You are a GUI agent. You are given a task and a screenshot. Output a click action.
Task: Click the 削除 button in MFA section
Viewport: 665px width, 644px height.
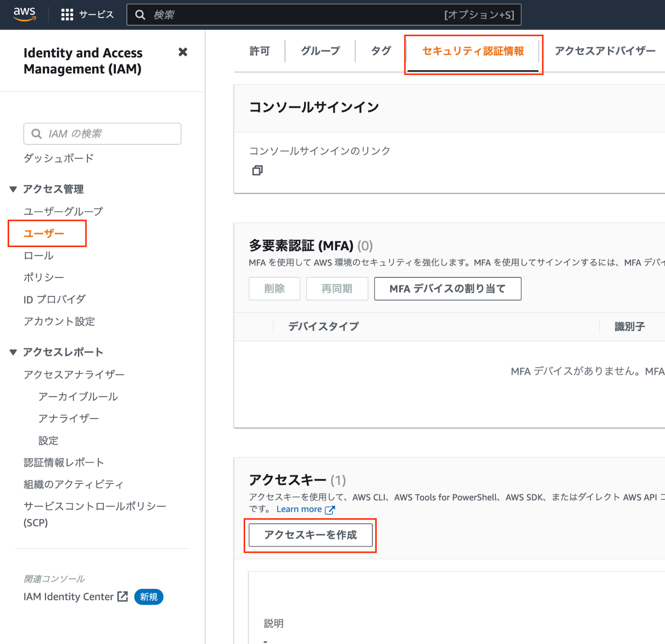pos(275,289)
